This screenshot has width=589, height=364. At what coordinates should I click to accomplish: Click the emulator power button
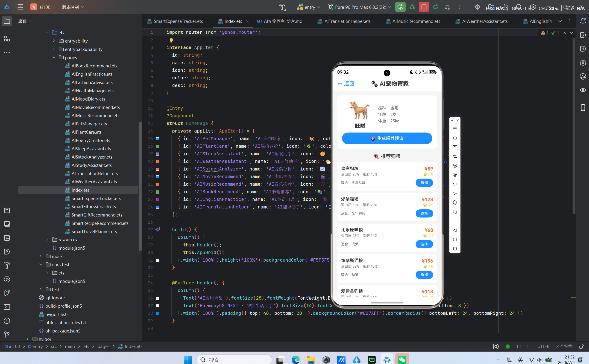click(x=455, y=138)
